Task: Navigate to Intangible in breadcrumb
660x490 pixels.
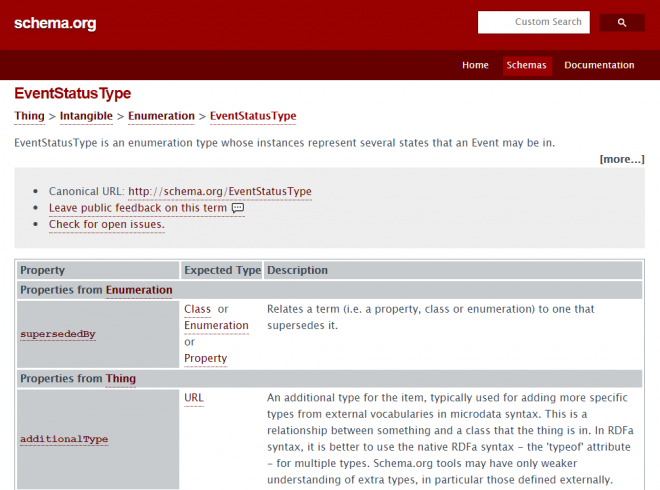Action: 86,116
